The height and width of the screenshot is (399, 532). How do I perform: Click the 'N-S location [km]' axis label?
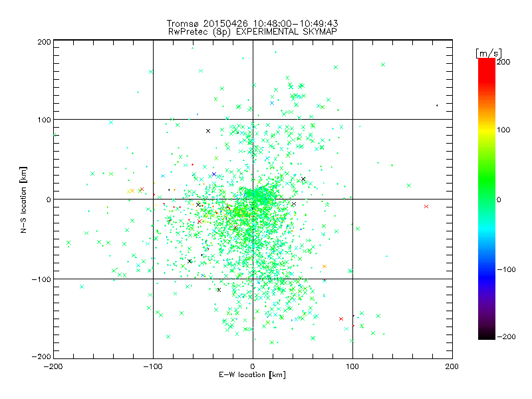[23, 200]
